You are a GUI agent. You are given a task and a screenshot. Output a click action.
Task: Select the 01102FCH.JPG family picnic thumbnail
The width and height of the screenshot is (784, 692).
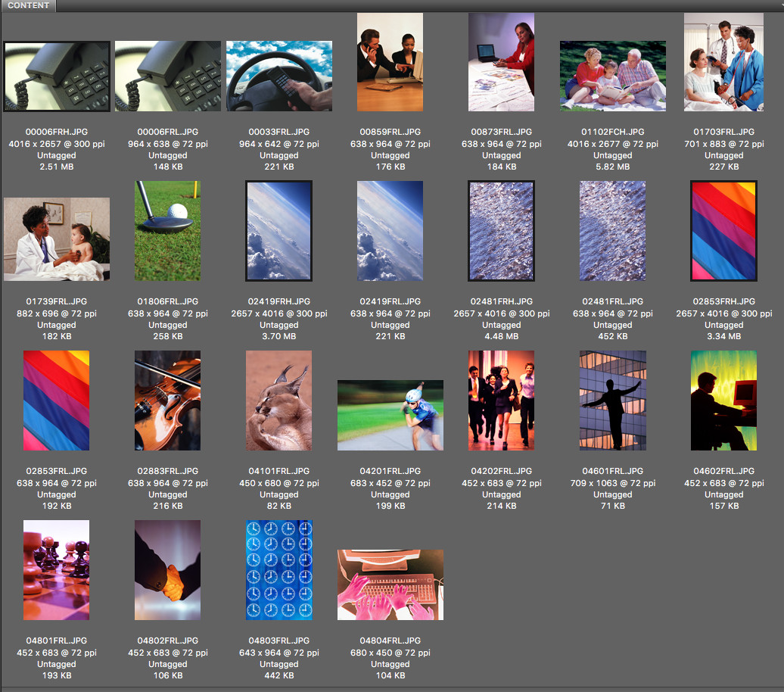pyautogui.click(x=612, y=76)
